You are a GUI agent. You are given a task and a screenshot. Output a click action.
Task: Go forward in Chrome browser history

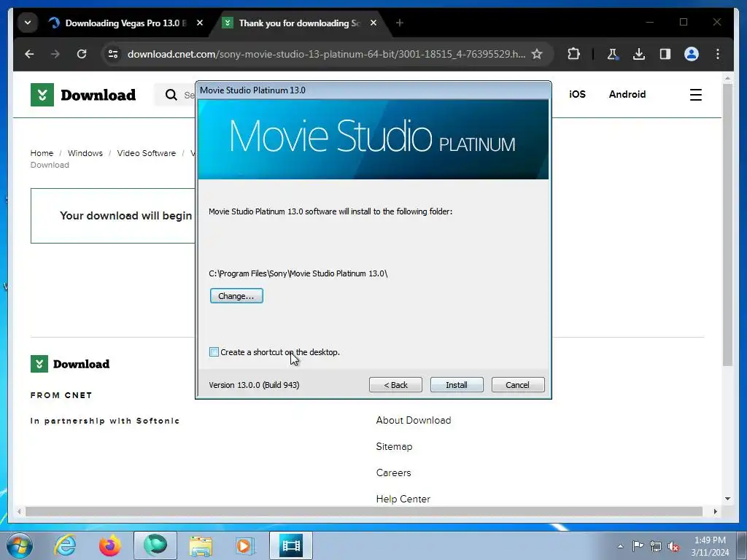(55, 54)
